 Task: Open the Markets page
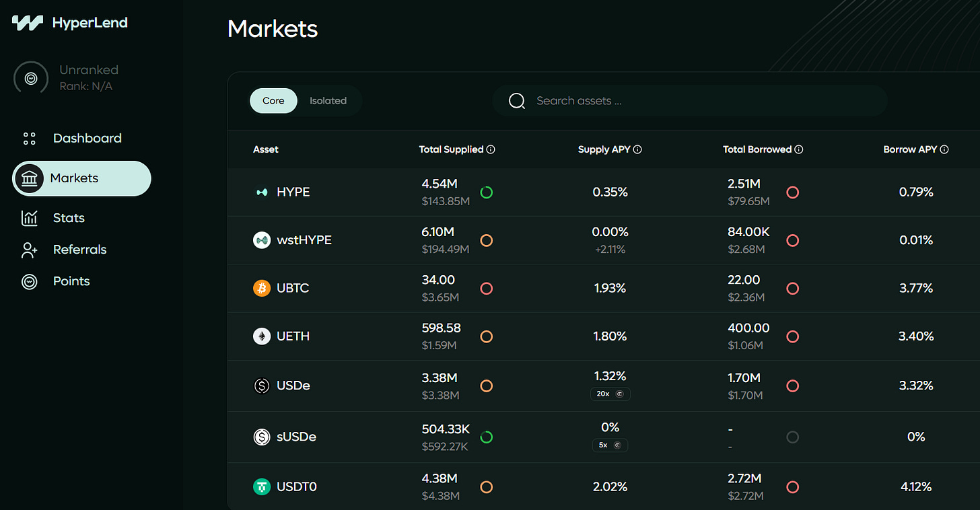(x=81, y=178)
